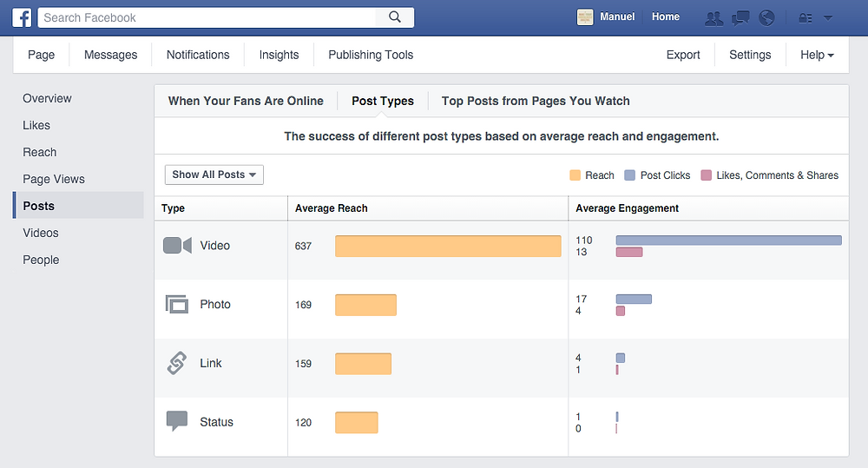This screenshot has width=868, height=468.
Task: Select the Post Types tab
Action: click(x=383, y=101)
